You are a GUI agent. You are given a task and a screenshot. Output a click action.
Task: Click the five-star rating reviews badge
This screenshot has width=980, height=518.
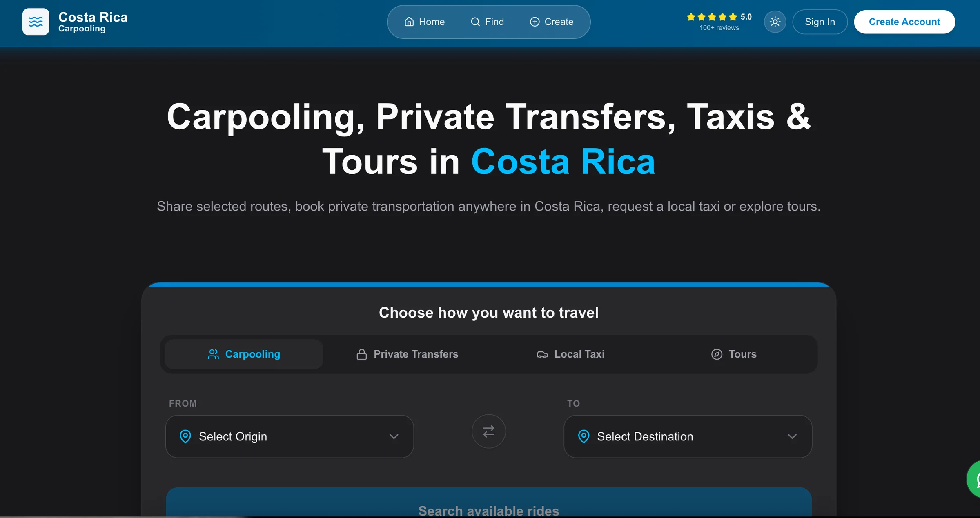(x=719, y=22)
